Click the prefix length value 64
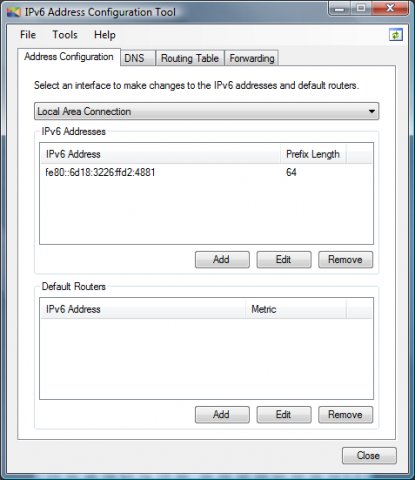Viewport: 415px width, 480px height. point(291,172)
